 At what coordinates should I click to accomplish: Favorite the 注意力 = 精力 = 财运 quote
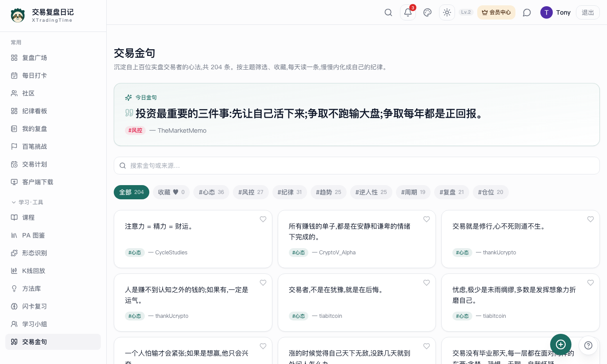tap(263, 219)
